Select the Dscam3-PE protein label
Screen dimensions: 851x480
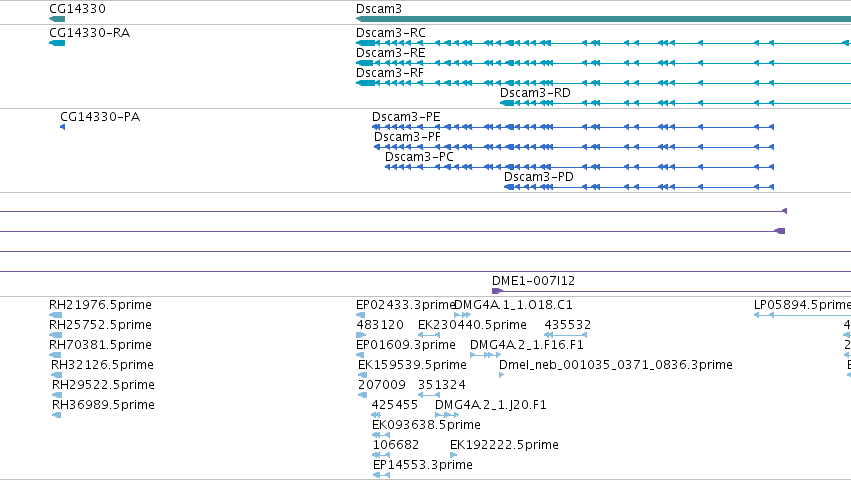[x=406, y=117]
